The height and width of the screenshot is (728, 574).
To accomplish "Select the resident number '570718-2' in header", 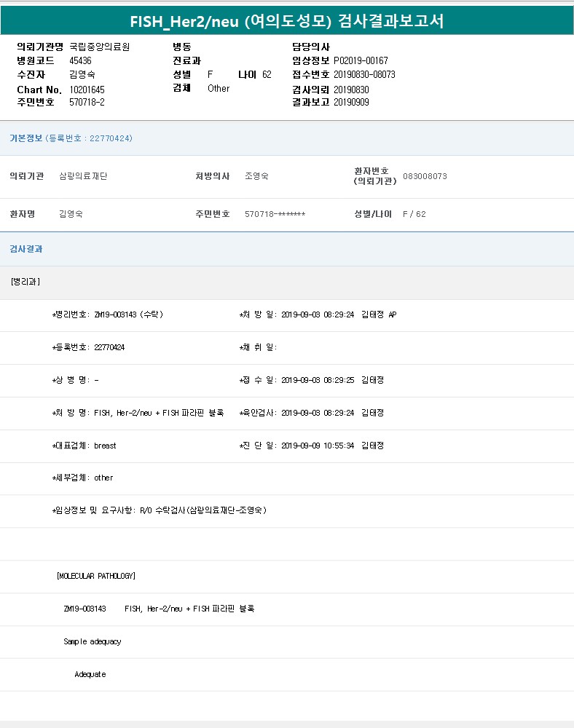I will click(87, 102).
